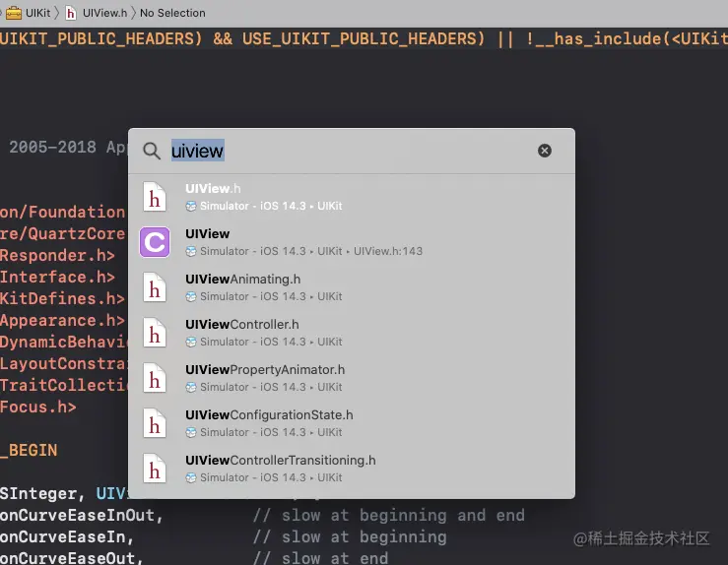Click SDK icon under UIViewControllerTransitioning.h subtitle

point(191,477)
